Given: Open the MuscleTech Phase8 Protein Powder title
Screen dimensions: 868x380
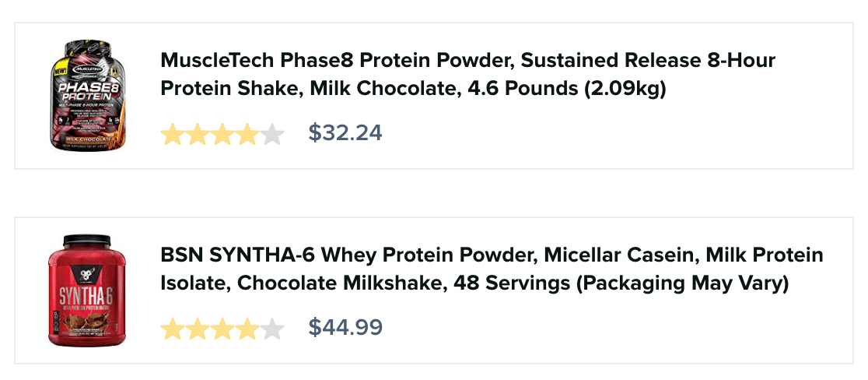Looking at the screenshot, I should tap(467, 75).
